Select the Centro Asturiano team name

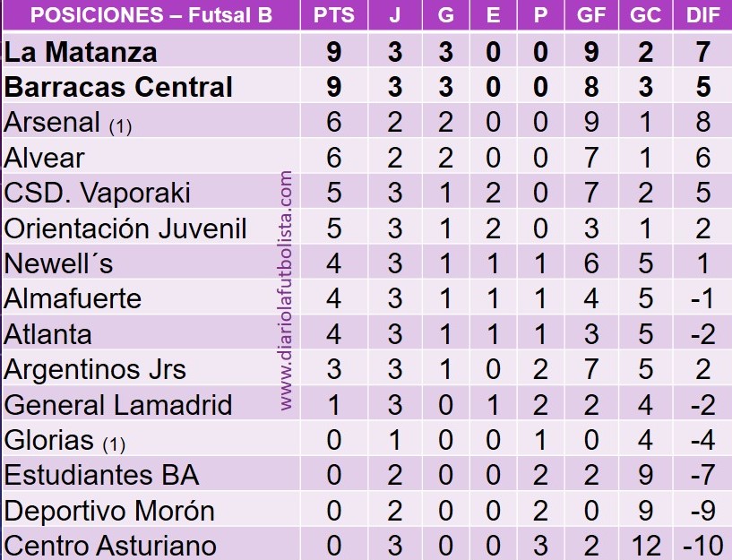111,546
